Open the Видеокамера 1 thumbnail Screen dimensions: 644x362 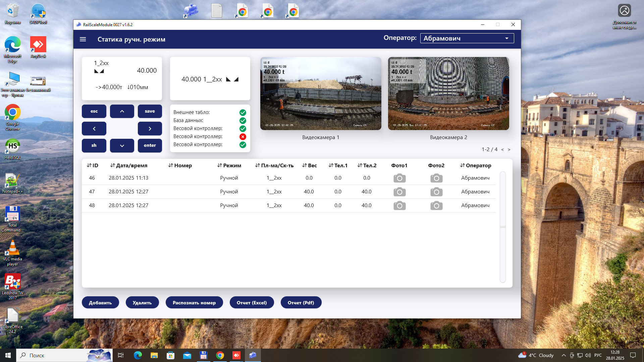click(x=320, y=94)
